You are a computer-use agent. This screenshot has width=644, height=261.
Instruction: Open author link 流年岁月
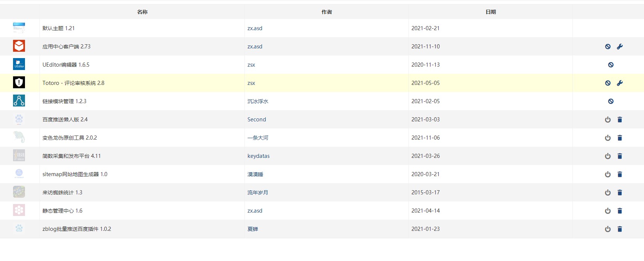[258, 192]
